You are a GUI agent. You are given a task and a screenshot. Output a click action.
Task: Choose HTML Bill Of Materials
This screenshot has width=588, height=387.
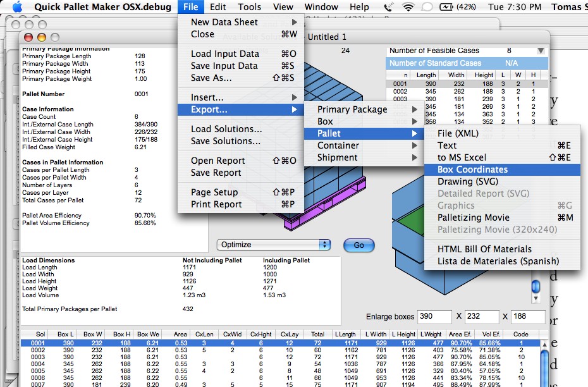[502, 249]
